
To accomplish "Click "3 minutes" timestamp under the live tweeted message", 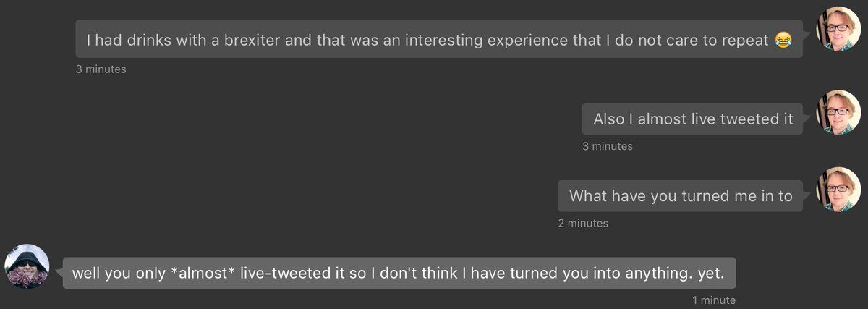I will (x=607, y=146).
